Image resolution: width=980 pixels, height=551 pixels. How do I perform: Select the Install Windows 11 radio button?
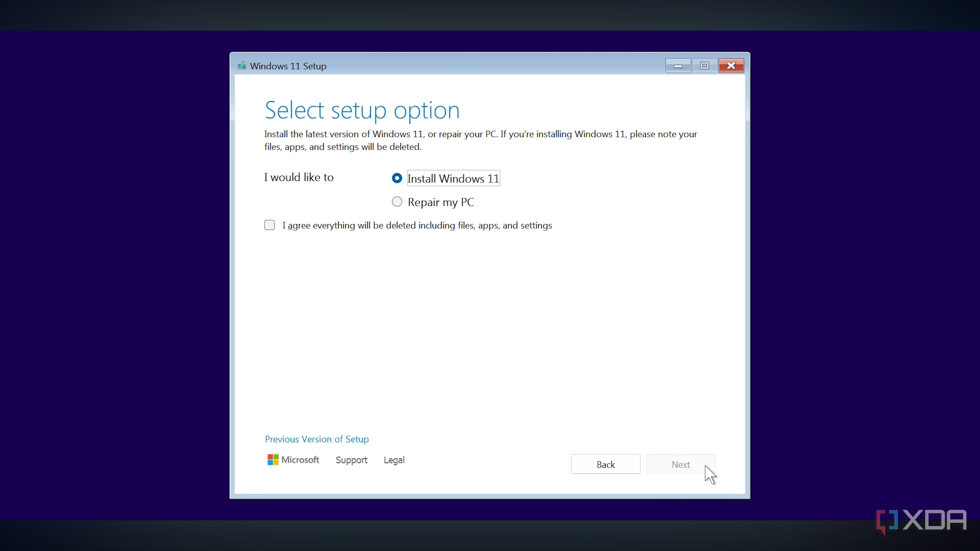pos(397,178)
